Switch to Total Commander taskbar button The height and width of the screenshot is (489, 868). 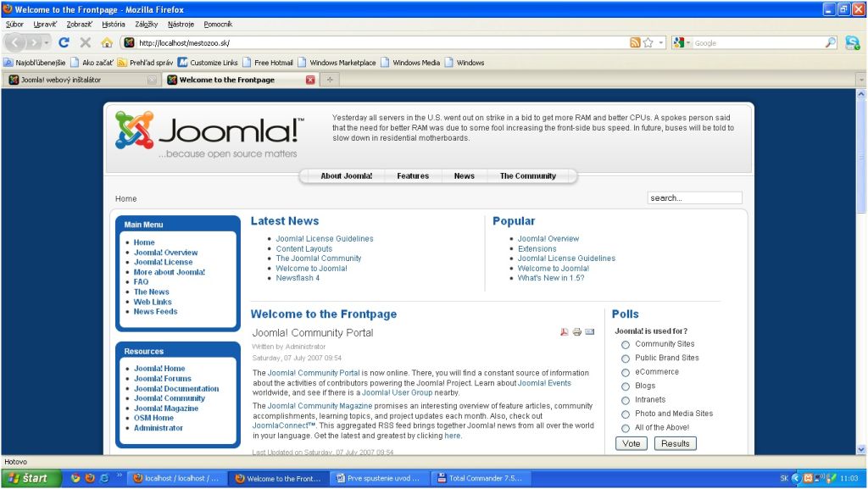coord(480,478)
